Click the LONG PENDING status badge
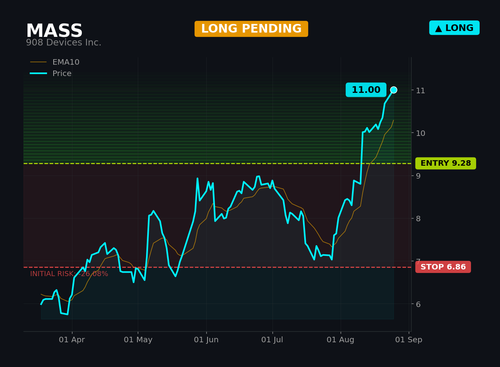 pyautogui.click(x=251, y=29)
